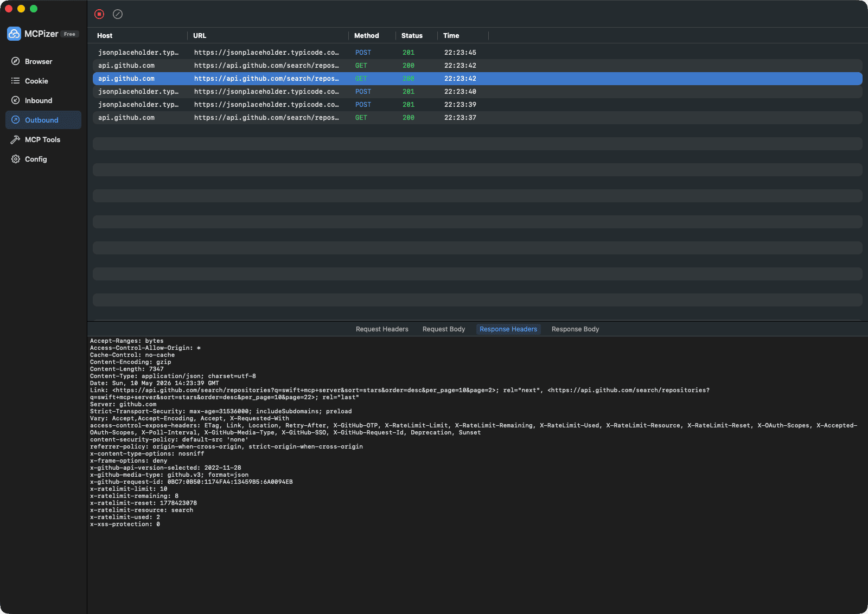The image size is (868, 614).
Task: Select the Outbound section
Action: [43, 120]
